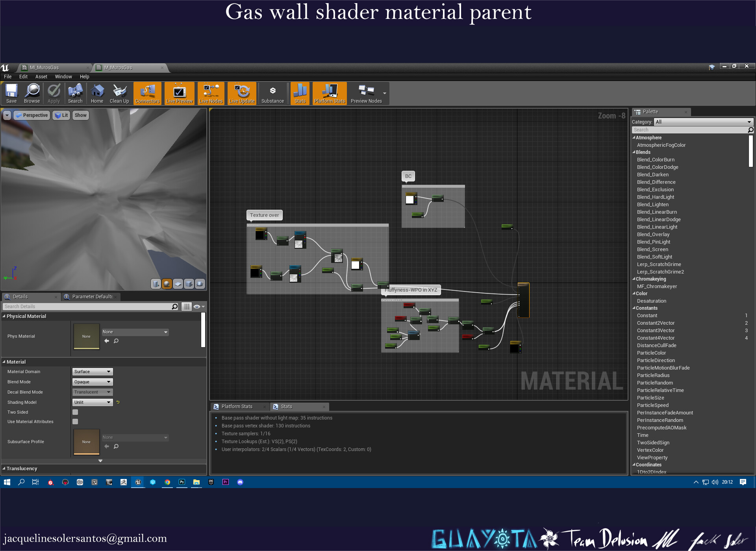This screenshot has width=756, height=551.
Task: Toggle details visibility eye icon
Action: [x=197, y=307]
